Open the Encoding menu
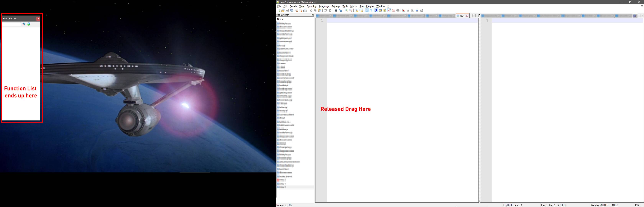The image size is (644, 207). click(x=311, y=6)
